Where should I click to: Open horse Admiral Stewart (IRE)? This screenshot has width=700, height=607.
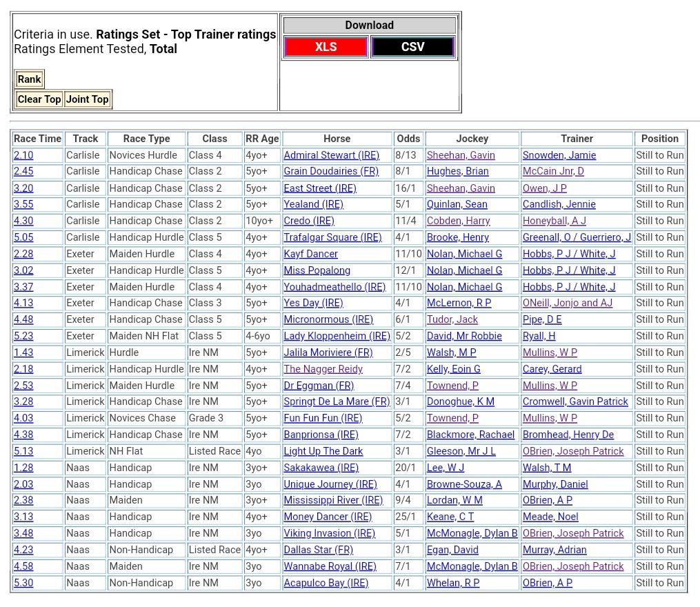coord(331,155)
